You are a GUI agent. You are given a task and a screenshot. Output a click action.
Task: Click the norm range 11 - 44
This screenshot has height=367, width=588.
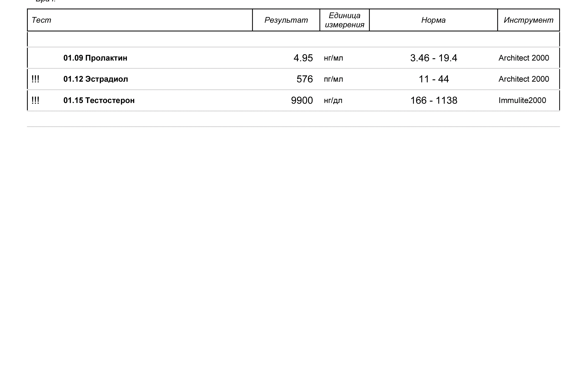(x=433, y=79)
